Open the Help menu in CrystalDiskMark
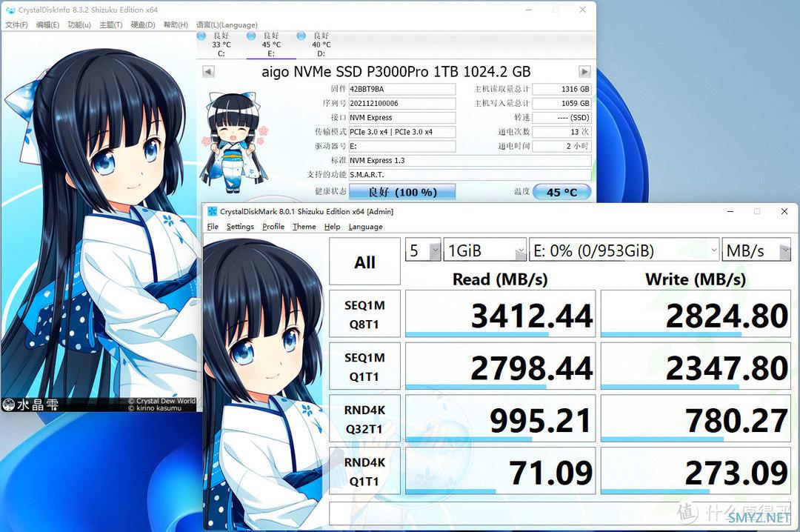The height and width of the screenshot is (532, 800). point(332,227)
